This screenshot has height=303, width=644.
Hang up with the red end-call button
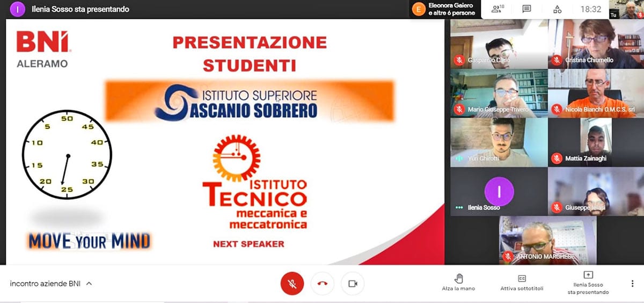pyautogui.click(x=322, y=284)
